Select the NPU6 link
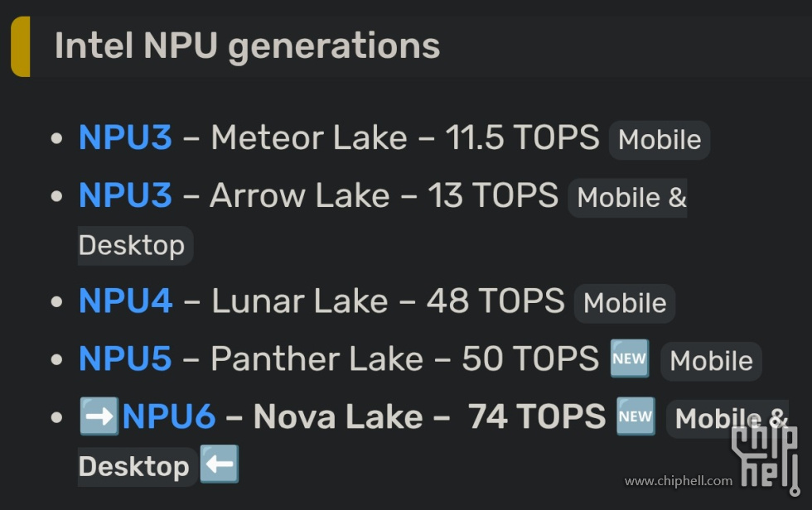The image size is (812, 510). point(169,416)
